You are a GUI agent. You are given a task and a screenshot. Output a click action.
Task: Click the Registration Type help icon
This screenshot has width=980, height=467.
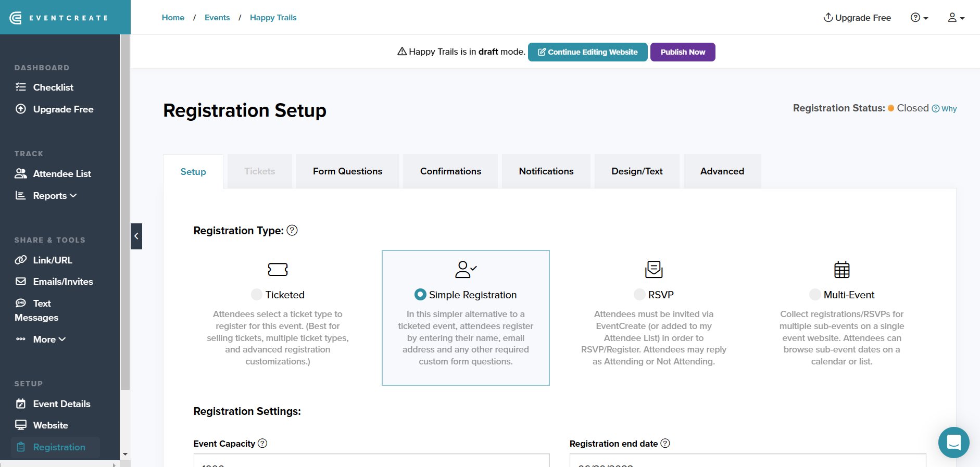coord(292,230)
